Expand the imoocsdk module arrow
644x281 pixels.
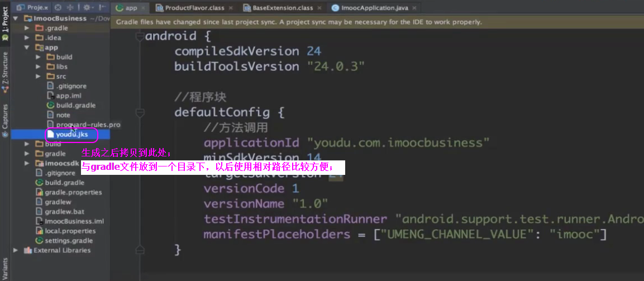point(27,163)
